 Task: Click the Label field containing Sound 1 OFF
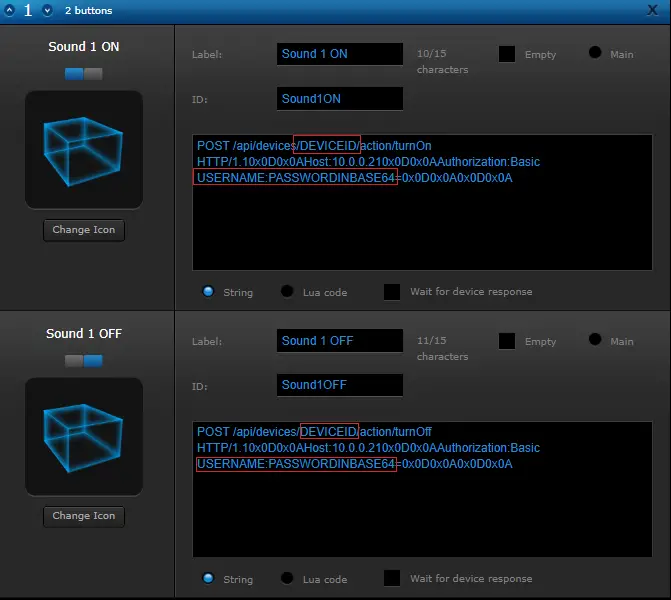coord(340,341)
